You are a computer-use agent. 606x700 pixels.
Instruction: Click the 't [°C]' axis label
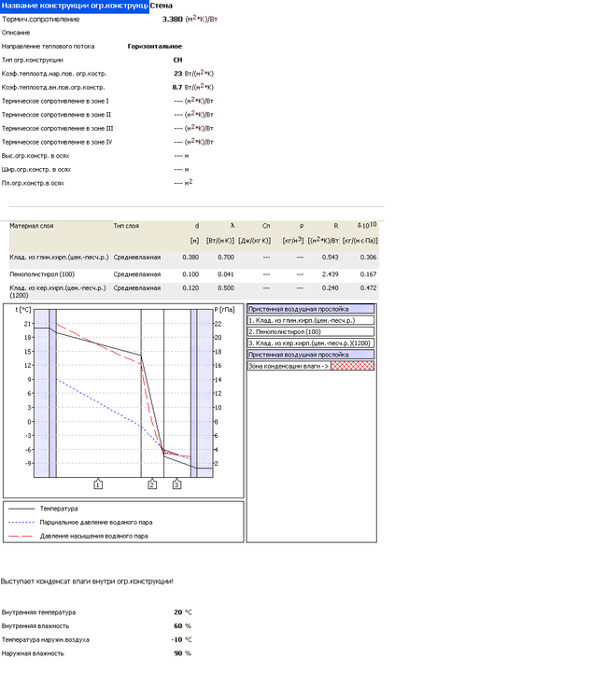[23, 310]
